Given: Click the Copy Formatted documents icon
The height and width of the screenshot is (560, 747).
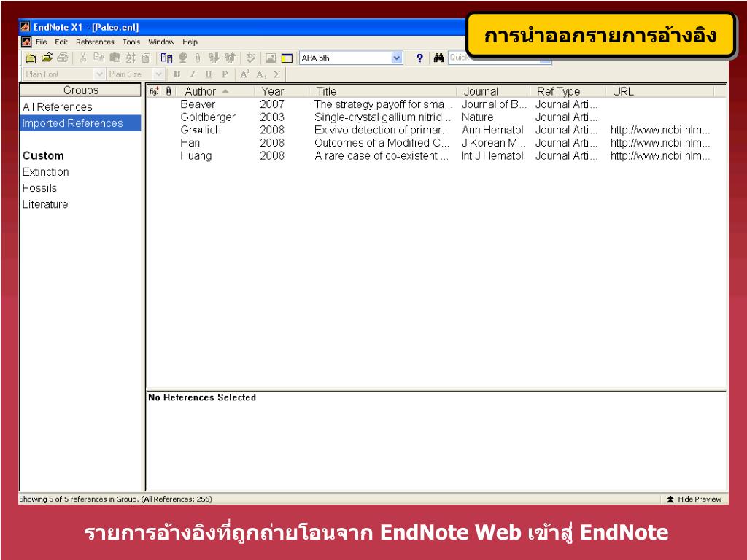Looking at the screenshot, I should [x=146, y=58].
